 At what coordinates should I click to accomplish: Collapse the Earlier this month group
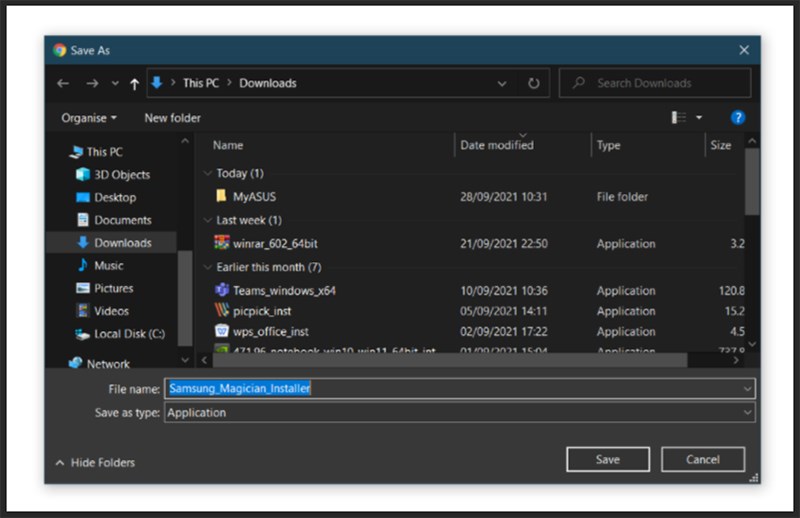coord(207,268)
